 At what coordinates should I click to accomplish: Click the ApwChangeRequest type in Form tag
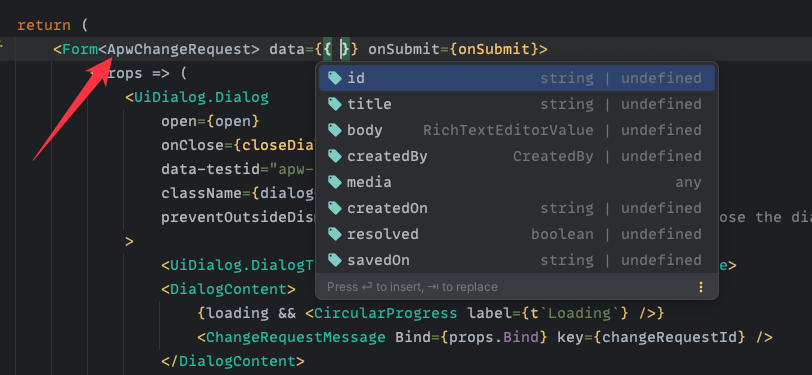coord(179,49)
